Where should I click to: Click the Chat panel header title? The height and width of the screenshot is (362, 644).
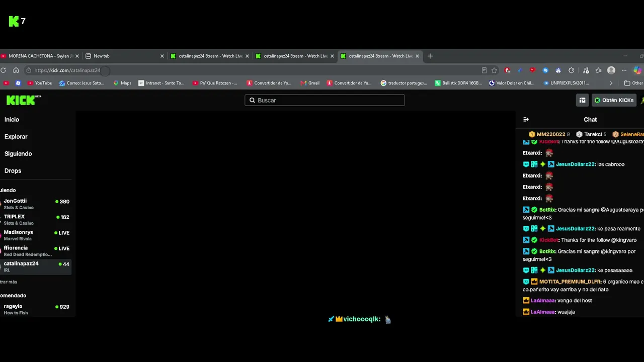pos(590,120)
